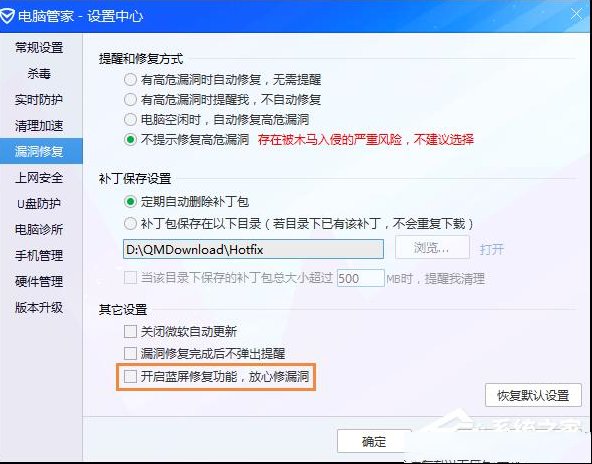Switch to the 杀毒 settings tab

(39, 74)
